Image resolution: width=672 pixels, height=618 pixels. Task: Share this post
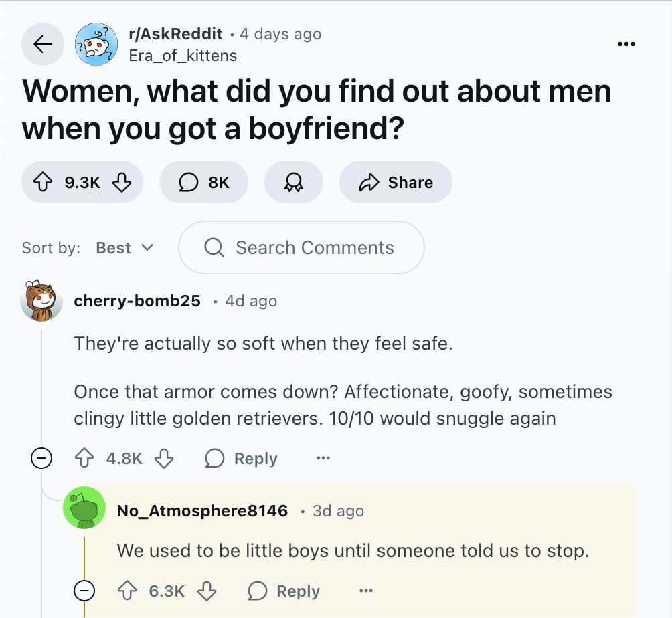(396, 182)
